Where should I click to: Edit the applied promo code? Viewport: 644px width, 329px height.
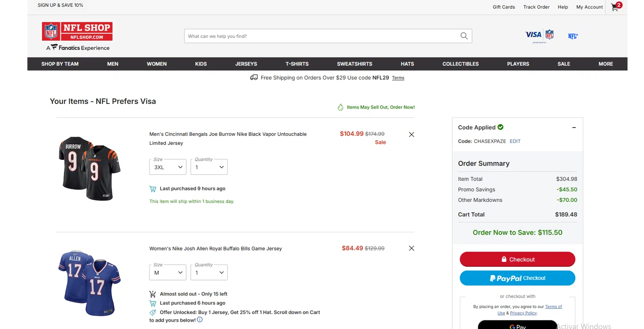click(515, 141)
